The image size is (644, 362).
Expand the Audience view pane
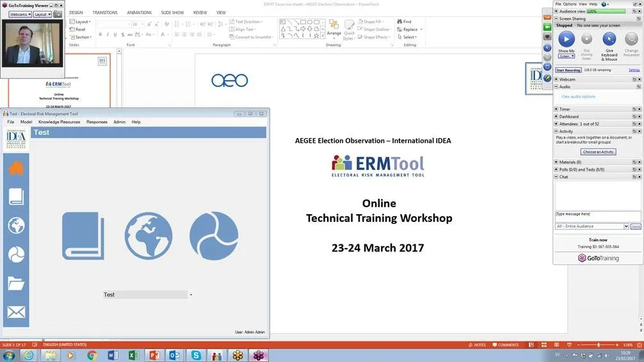(x=556, y=12)
